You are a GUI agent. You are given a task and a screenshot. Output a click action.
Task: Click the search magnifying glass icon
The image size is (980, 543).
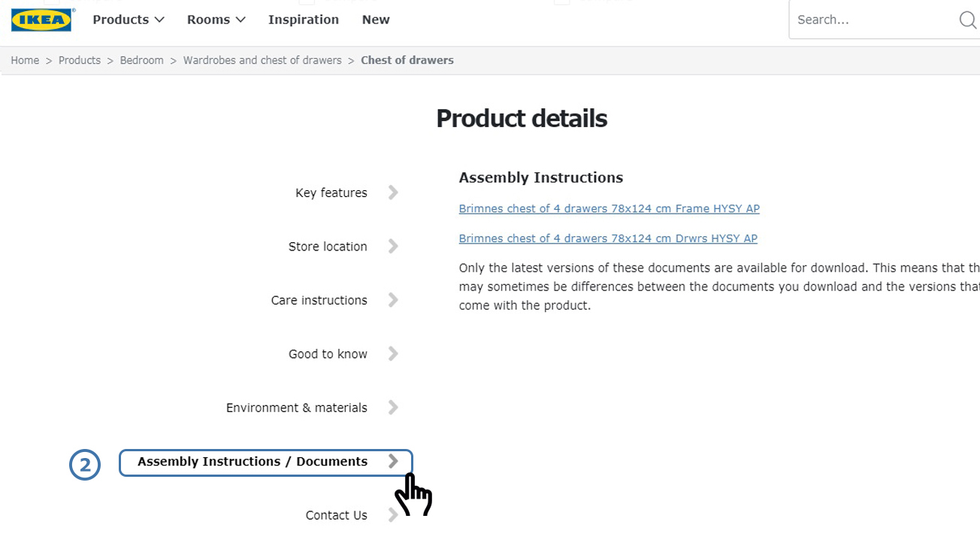pos(968,20)
